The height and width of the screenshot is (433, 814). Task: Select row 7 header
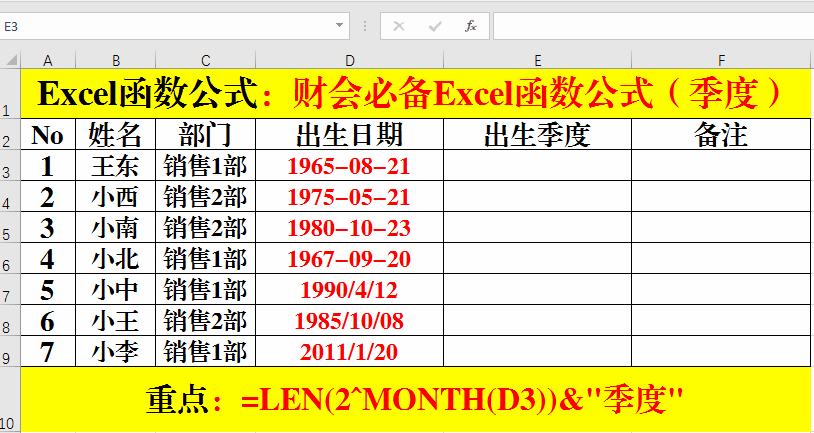pyautogui.click(x=10, y=289)
